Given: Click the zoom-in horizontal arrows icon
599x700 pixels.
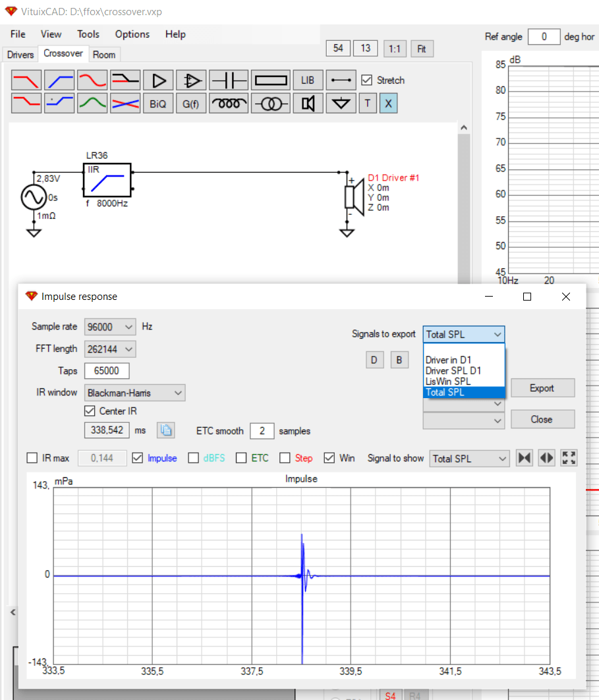Looking at the screenshot, I should tap(525, 458).
